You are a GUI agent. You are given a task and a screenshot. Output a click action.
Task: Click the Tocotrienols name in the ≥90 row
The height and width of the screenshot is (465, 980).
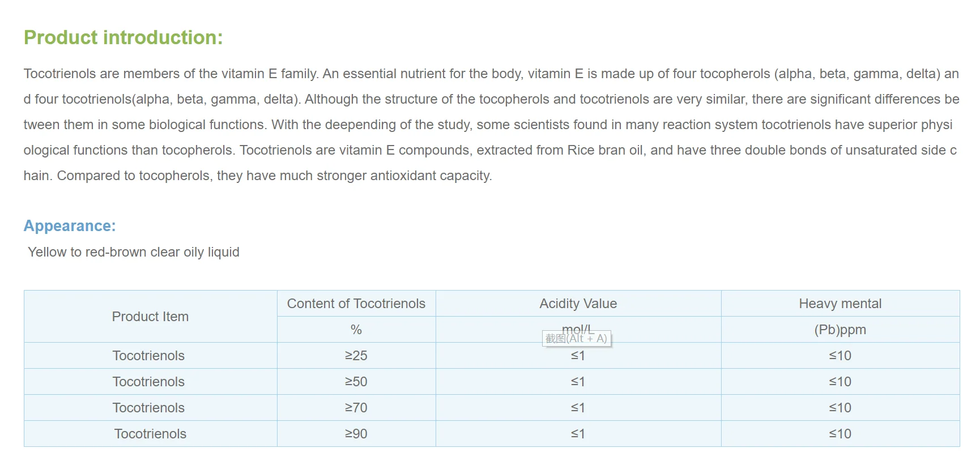pos(150,434)
